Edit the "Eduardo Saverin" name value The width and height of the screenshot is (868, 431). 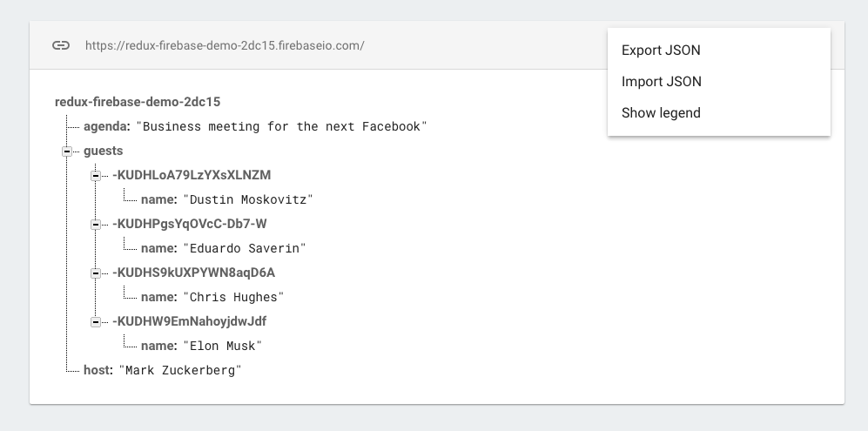[x=245, y=249]
